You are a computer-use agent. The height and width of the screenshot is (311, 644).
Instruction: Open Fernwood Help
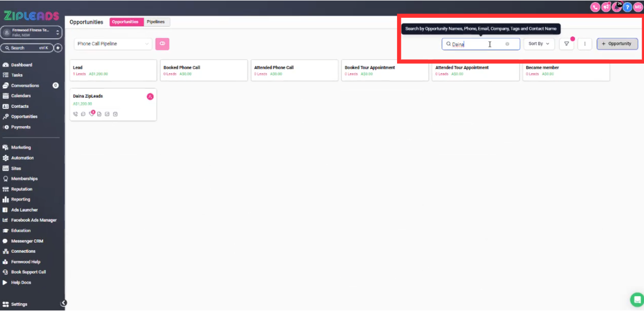(x=26, y=262)
